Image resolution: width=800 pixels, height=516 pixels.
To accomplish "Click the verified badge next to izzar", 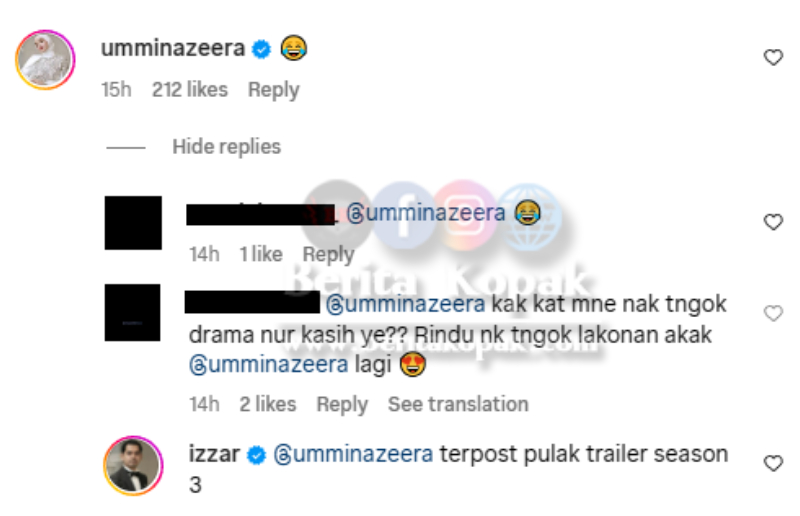I will click(256, 455).
